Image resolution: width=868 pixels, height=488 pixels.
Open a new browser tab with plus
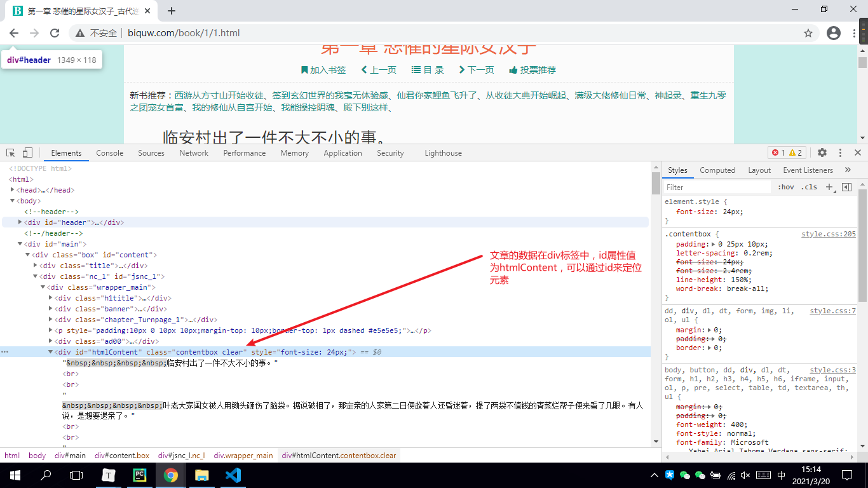pos(172,10)
